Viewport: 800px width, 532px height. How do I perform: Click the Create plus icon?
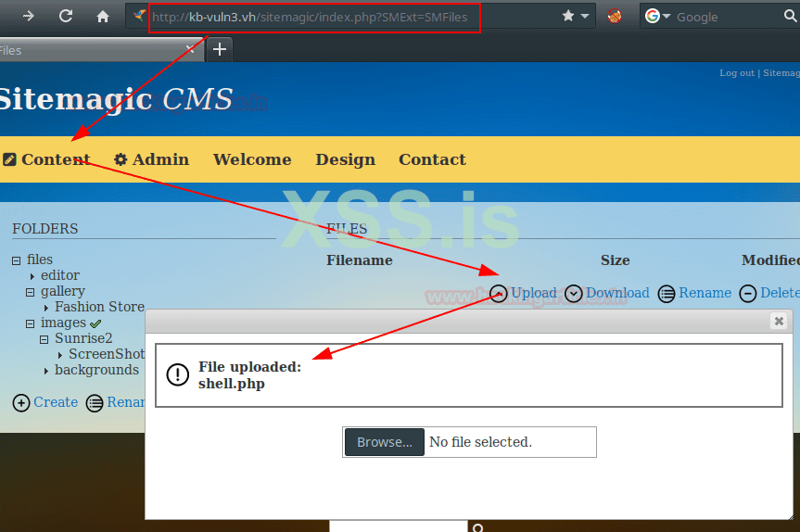21,403
